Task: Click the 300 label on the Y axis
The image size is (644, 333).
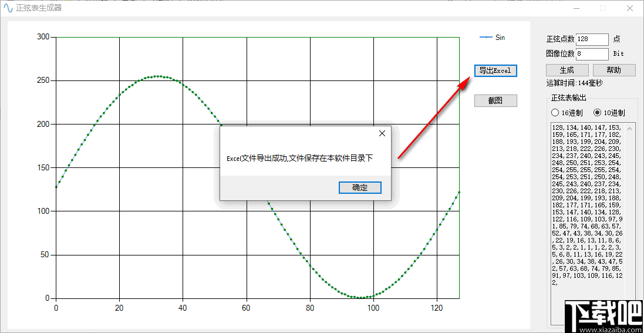Action: 42,37
